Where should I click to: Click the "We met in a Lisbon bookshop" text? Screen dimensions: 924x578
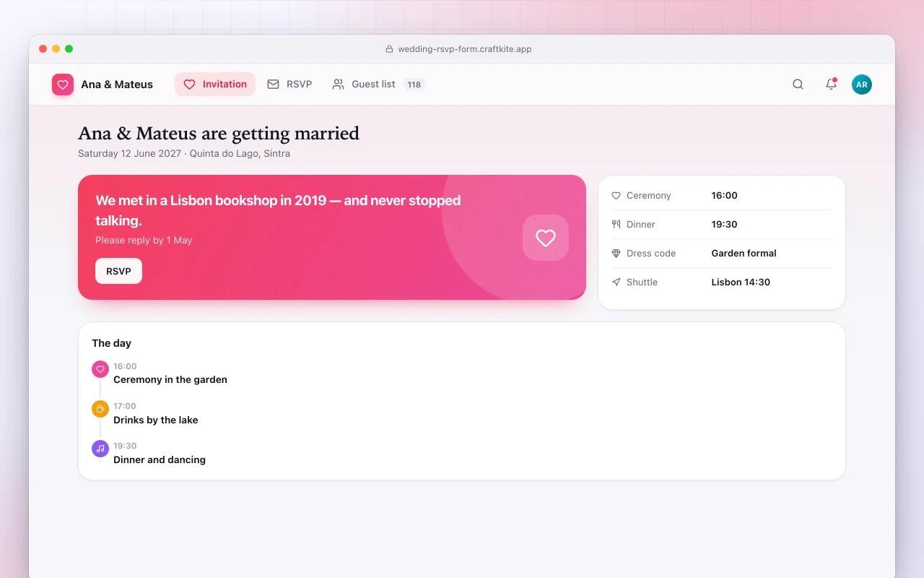tap(278, 210)
